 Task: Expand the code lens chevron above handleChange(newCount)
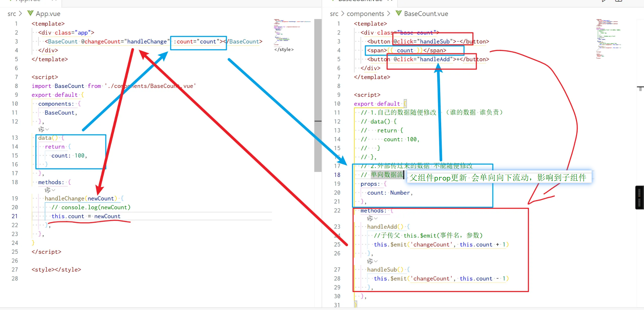tap(53, 190)
